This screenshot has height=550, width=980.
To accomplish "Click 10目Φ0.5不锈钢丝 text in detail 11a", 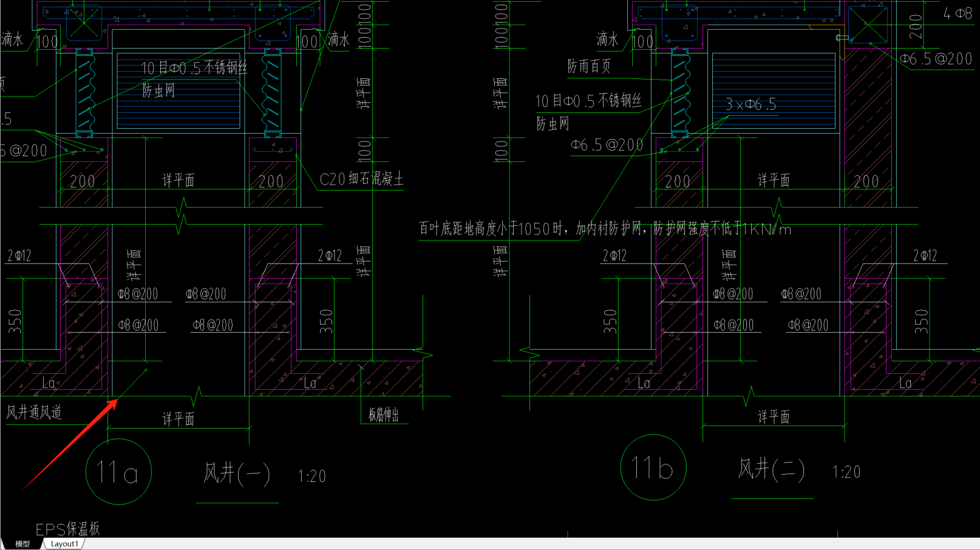I will (194, 68).
